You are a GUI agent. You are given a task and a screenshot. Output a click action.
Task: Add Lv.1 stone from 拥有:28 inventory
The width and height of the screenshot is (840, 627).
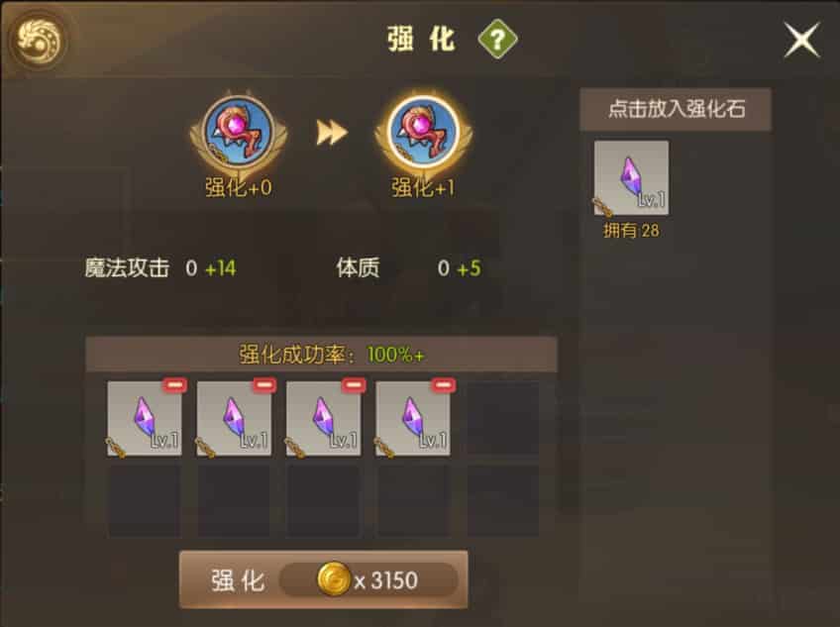[x=631, y=178]
